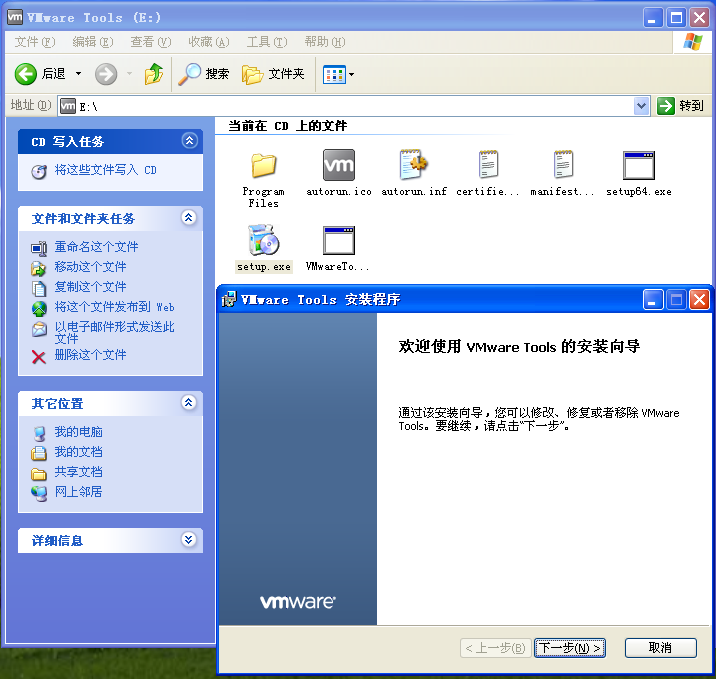Click the publish to Web globe icon
Viewport: 716px width, 679px height.
click(39, 309)
